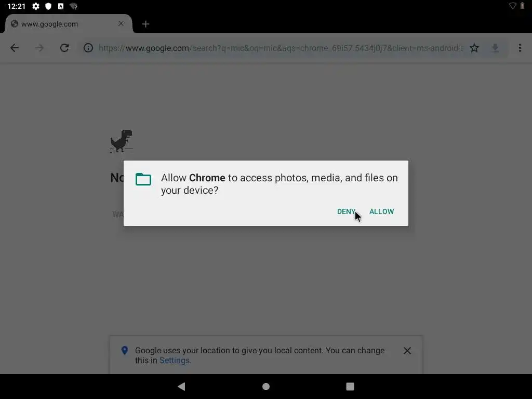Tap the Android back navigation button

point(181,387)
